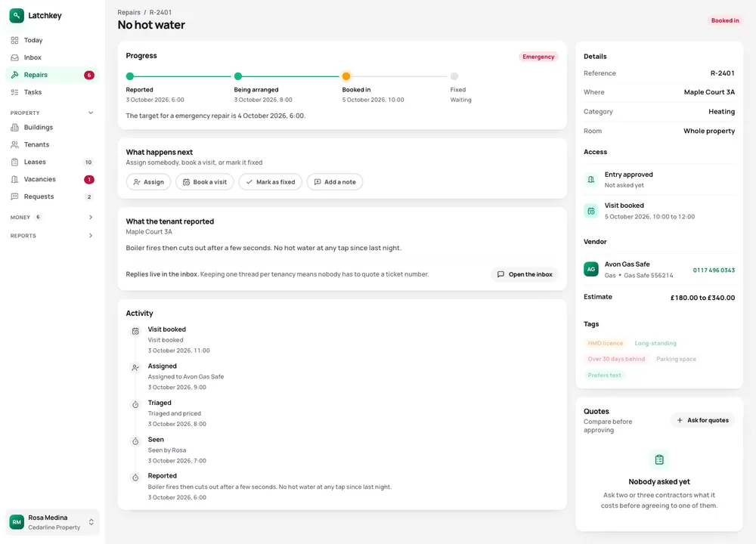Toggle the Over 30 days behind tag

616,360
